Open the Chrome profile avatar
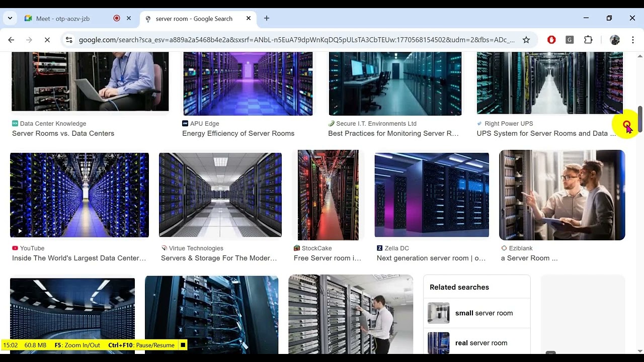Image resolution: width=644 pixels, height=362 pixels. tap(615, 40)
